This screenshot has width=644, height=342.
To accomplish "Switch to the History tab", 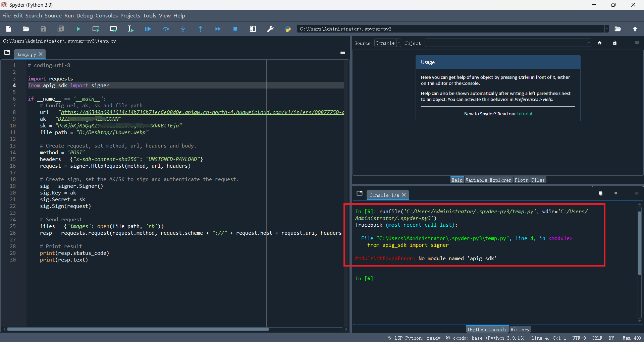I will tap(520, 330).
